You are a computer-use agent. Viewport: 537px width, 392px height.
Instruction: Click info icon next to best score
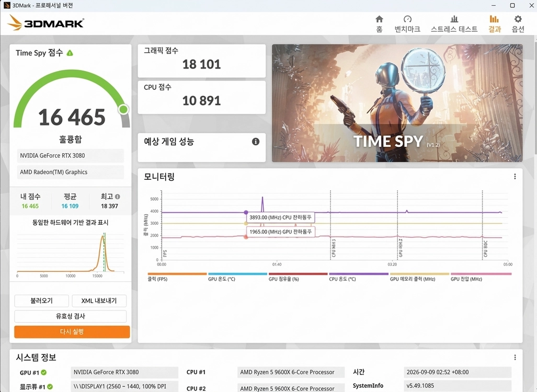pyautogui.click(x=118, y=197)
